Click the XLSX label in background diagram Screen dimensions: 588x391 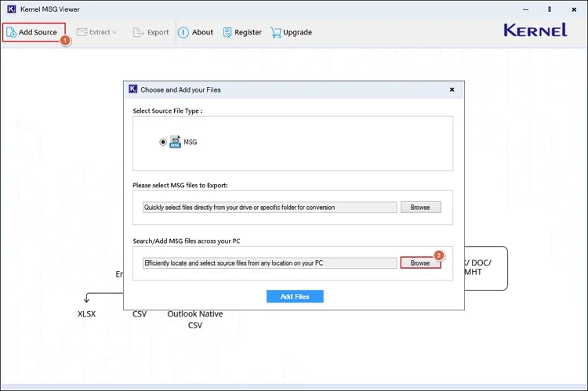pyautogui.click(x=86, y=313)
